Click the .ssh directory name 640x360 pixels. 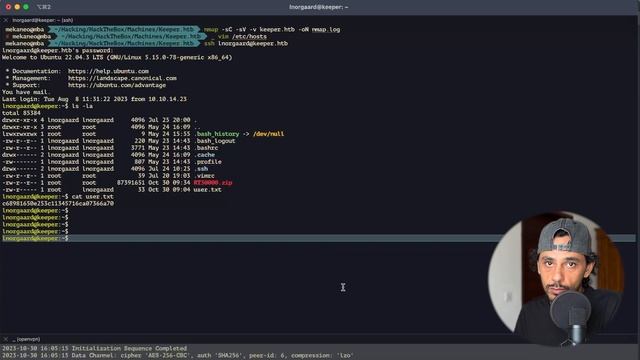pyautogui.click(x=201, y=169)
